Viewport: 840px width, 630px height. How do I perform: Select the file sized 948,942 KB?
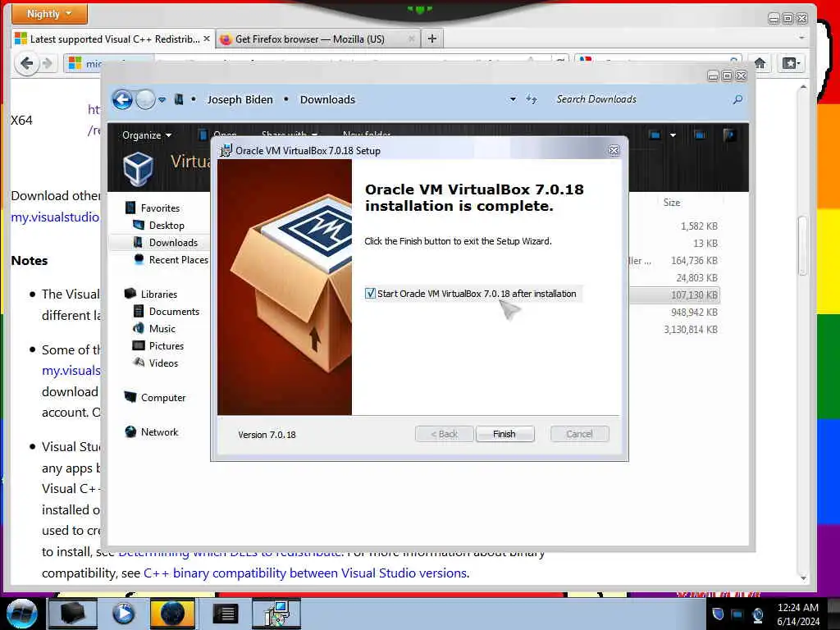[694, 313]
